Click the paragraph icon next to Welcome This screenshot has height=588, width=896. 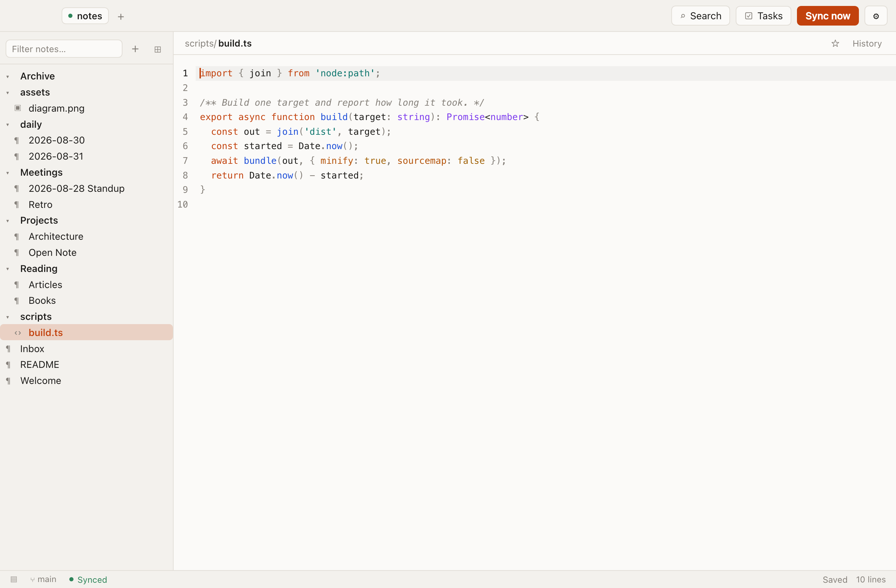click(8, 381)
